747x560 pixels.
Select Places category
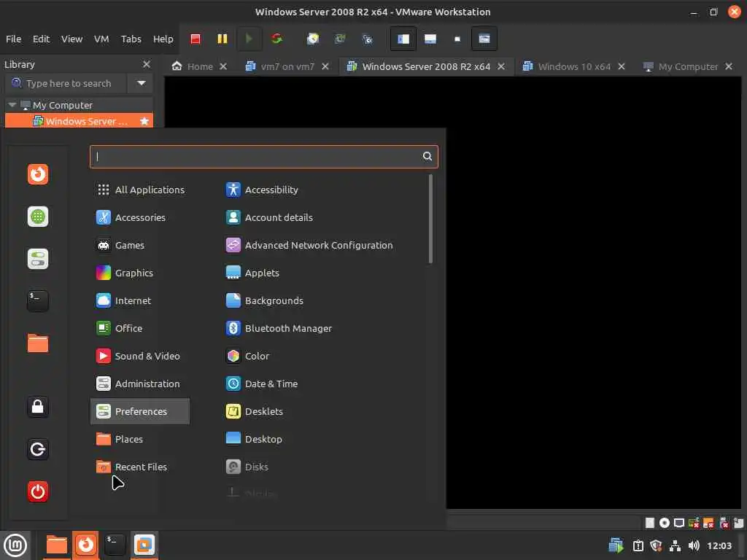coord(141,439)
